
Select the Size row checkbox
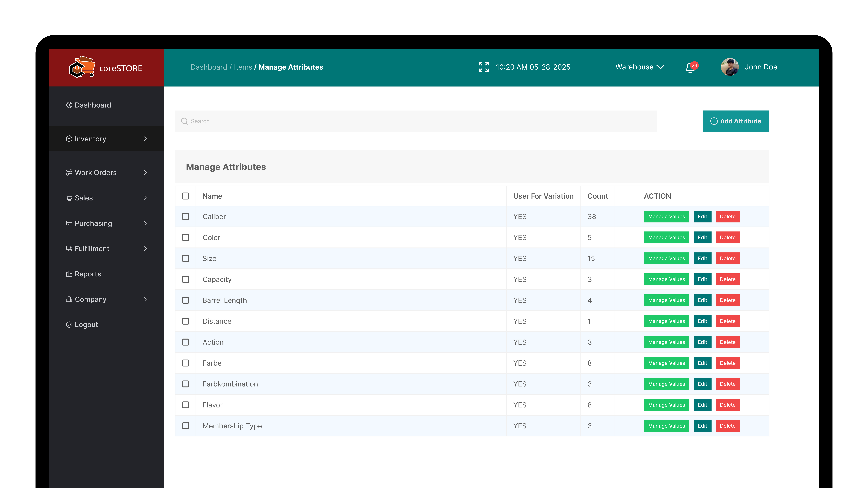[186, 258]
